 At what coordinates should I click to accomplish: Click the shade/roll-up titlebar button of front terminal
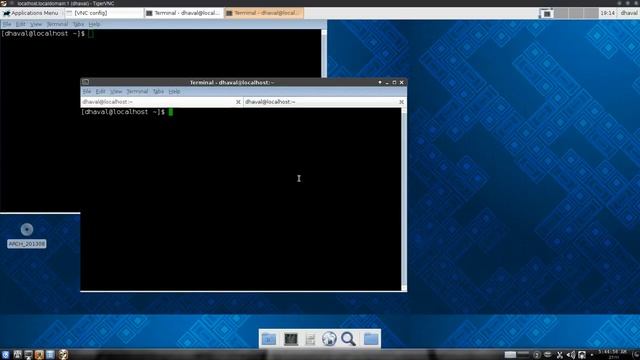click(x=380, y=82)
